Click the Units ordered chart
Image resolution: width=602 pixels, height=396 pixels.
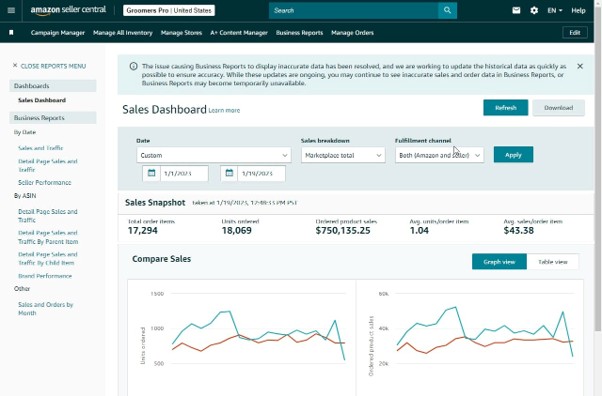tap(242, 338)
